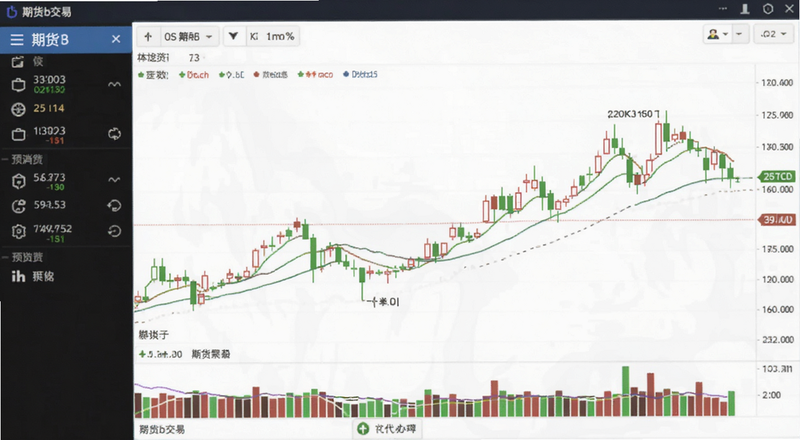Toggle the 9.bE legend indicator

[231, 75]
